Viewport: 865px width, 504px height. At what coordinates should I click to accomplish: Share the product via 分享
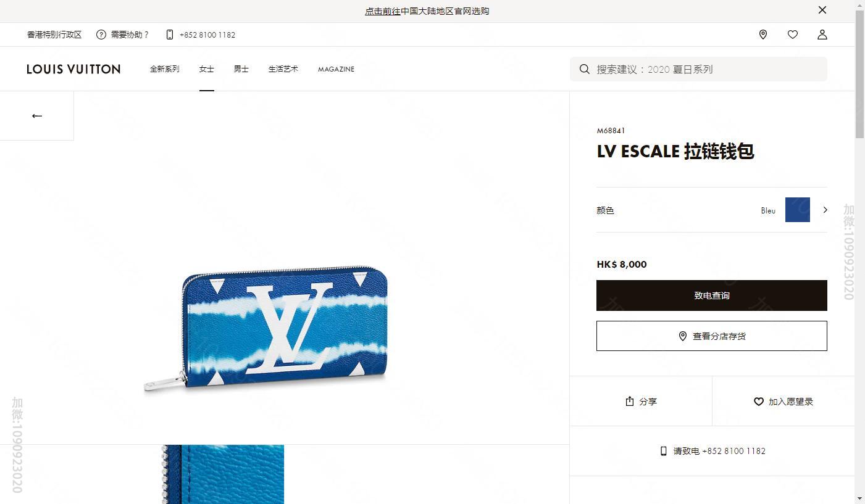coord(641,402)
